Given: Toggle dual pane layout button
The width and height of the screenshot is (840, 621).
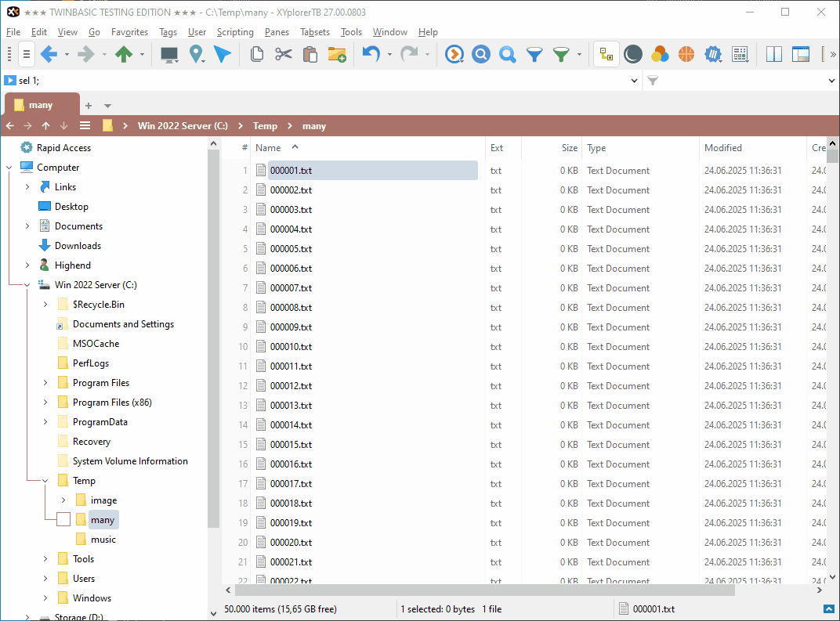Looking at the screenshot, I should (x=774, y=54).
